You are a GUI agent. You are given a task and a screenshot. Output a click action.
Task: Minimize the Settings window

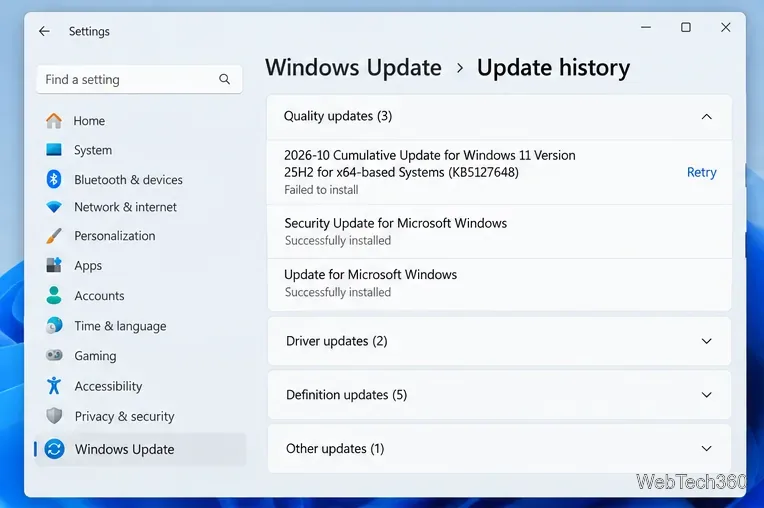point(646,27)
